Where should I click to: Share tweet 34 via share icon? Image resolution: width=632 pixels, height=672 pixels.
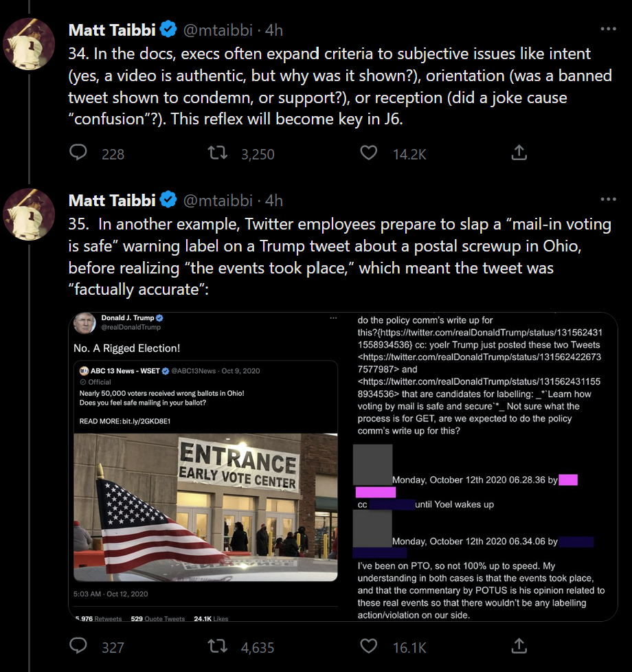[x=519, y=153]
